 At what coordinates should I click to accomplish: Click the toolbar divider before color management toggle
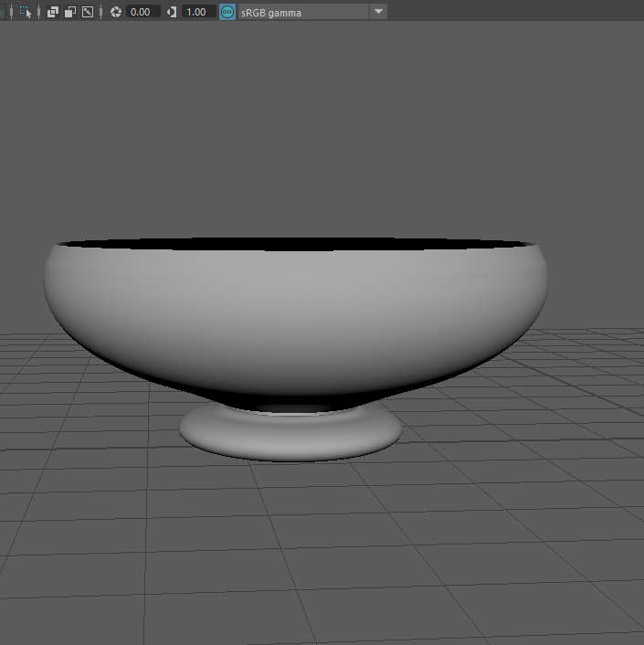click(x=218, y=12)
